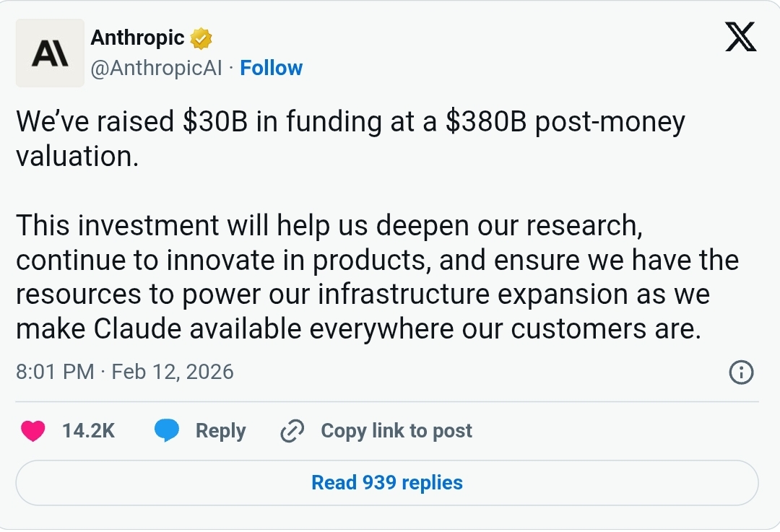Click the copy link chain icon

(x=292, y=430)
